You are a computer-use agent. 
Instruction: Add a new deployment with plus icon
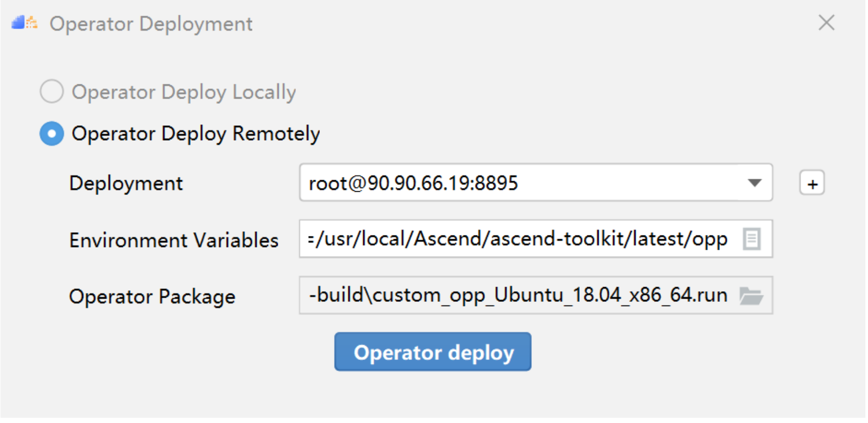coord(812,184)
